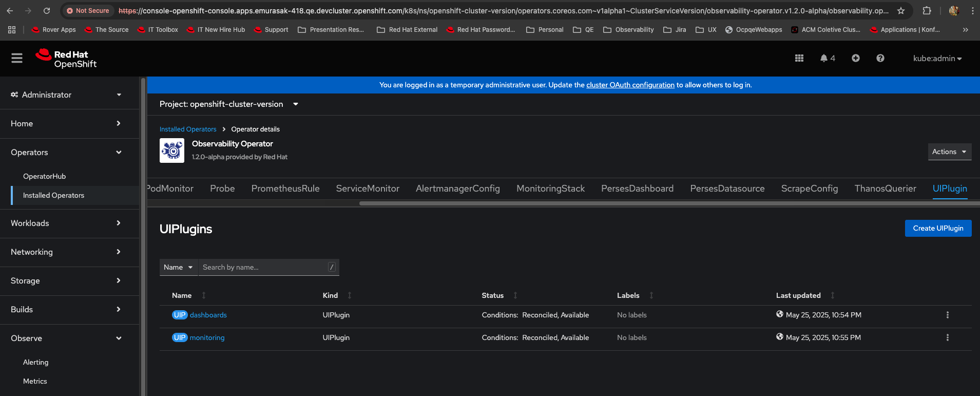The image size is (980, 396).
Task: Toggle the hamburger navigation menu
Action: click(x=17, y=59)
